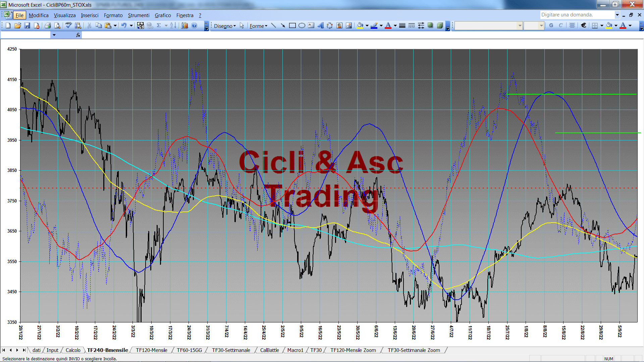This screenshot has height=362, width=644.
Task: Switch to the TF120-Mensile sheet tab
Action: (152, 350)
